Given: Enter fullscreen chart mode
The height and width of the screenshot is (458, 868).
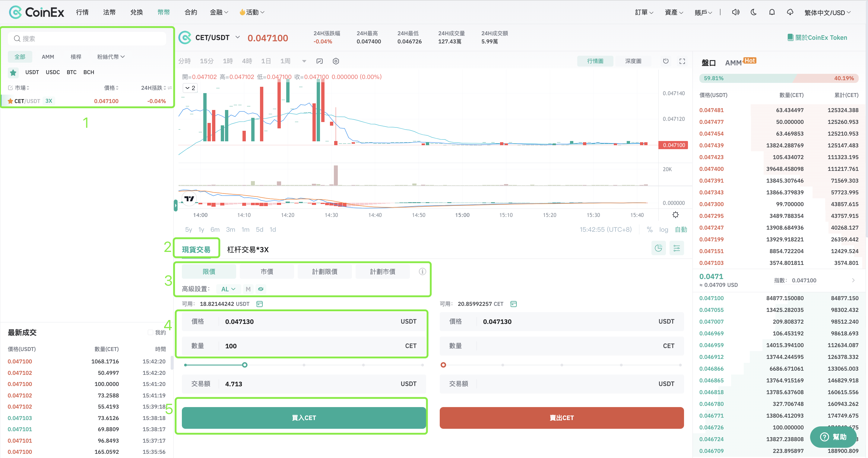Looking at the screenshot, I should pos(682,61).
